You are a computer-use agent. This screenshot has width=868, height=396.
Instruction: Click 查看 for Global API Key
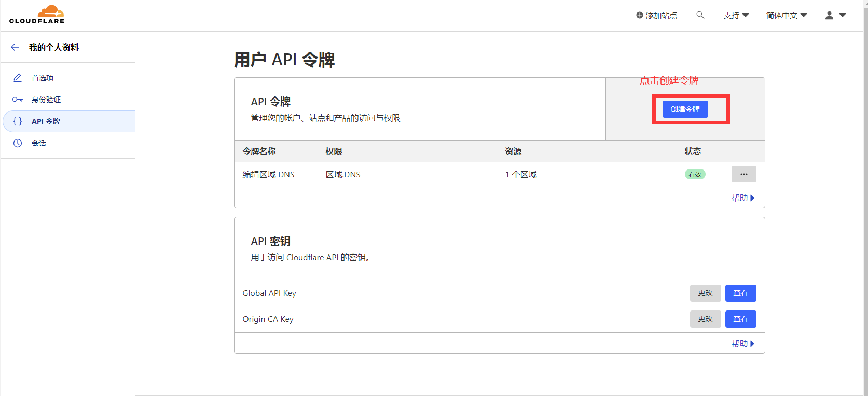click(740, 293)
